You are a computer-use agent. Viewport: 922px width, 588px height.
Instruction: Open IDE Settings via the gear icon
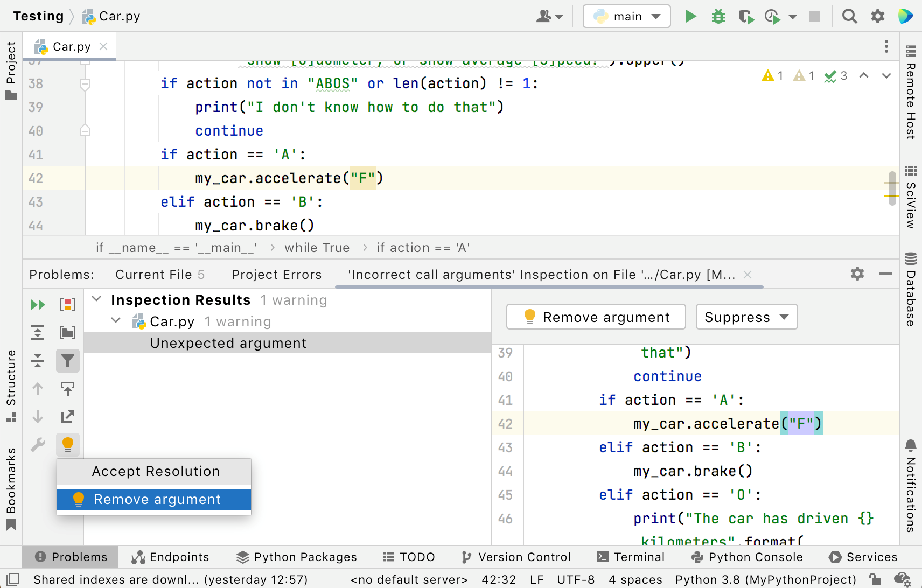(x=878, y=16)
